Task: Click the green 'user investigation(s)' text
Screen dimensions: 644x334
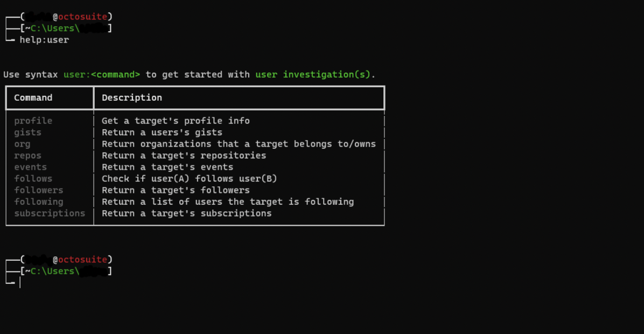Action: [313, 74]
